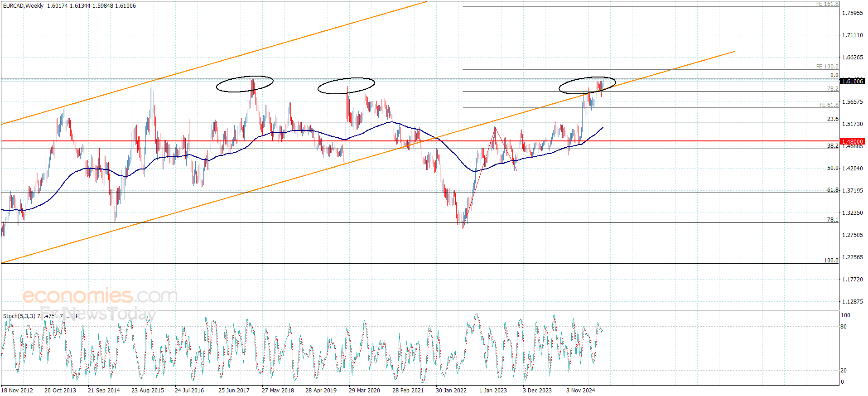Click the 21 Sep 2014 date label

tap(104, 391)
